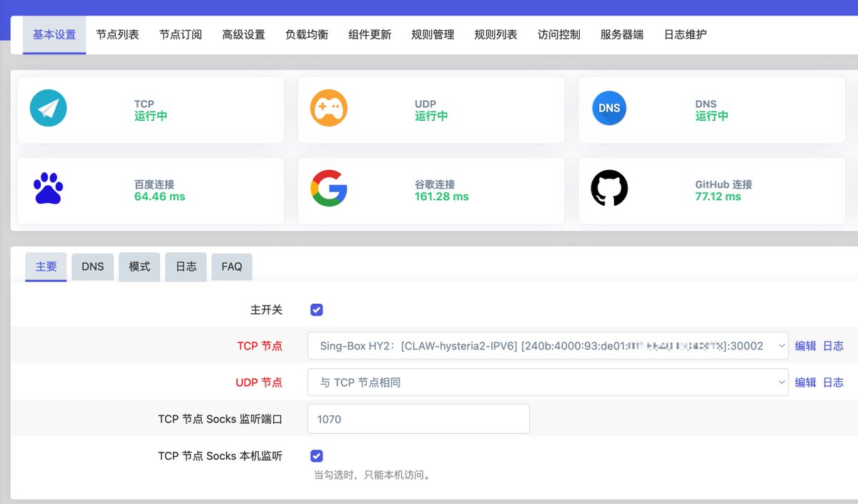This screenshot has height=504, width=858.
Task: Click the Google G logo icon
Action: 329,189
